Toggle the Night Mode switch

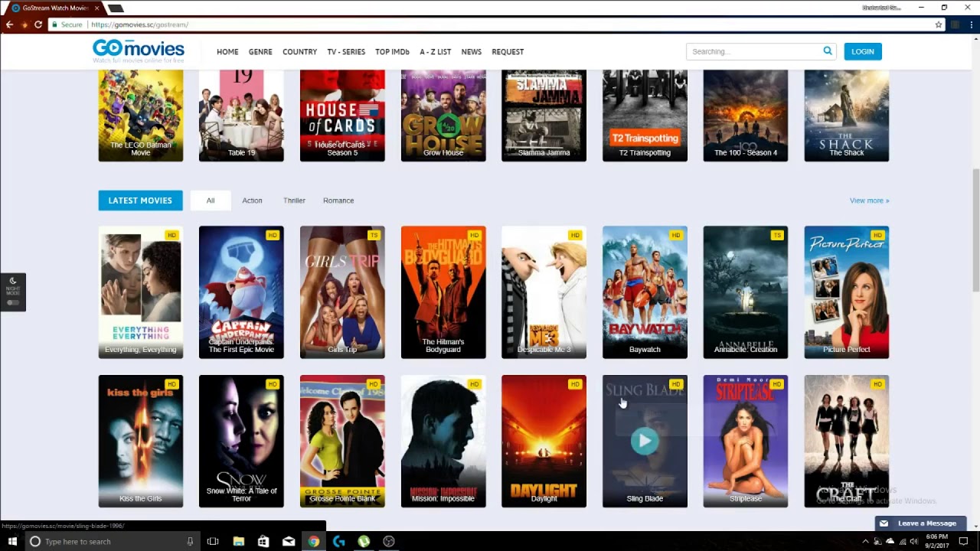pyautogui.click(x=13, y=302)
